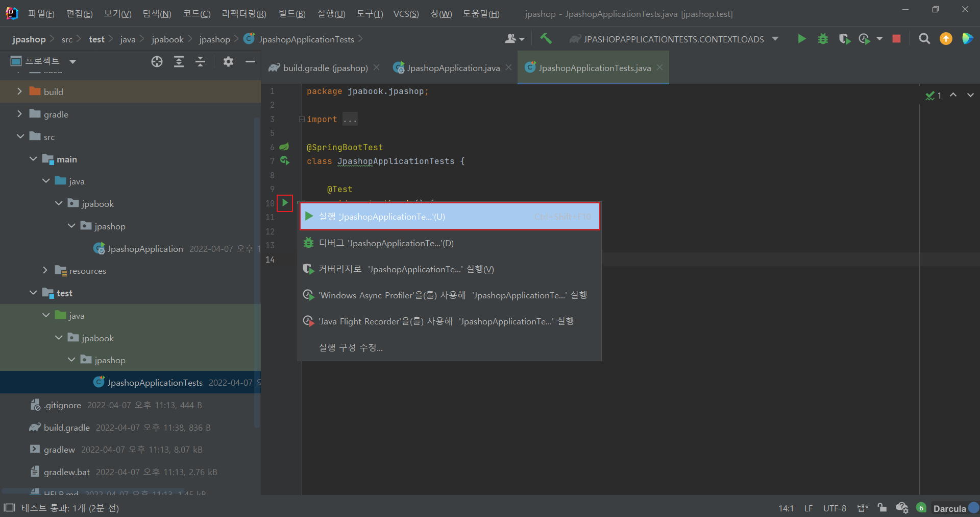
Task: Click LF line separator in status bar
Action: (x=808, y=508)
